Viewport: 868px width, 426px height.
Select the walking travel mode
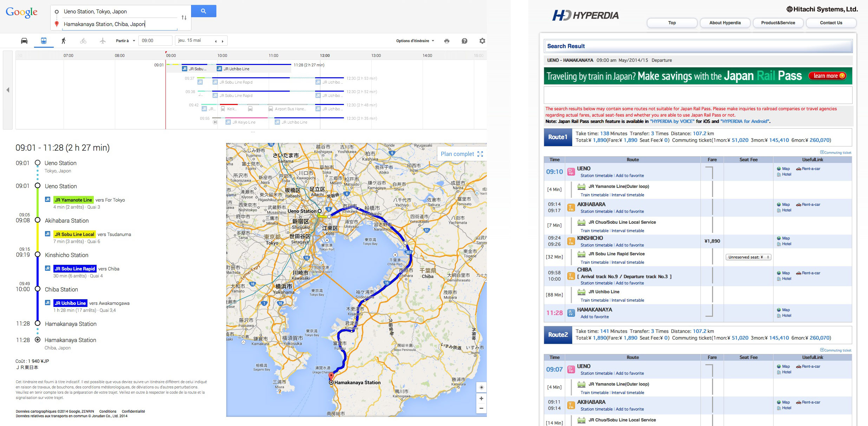tap(64, 41)
